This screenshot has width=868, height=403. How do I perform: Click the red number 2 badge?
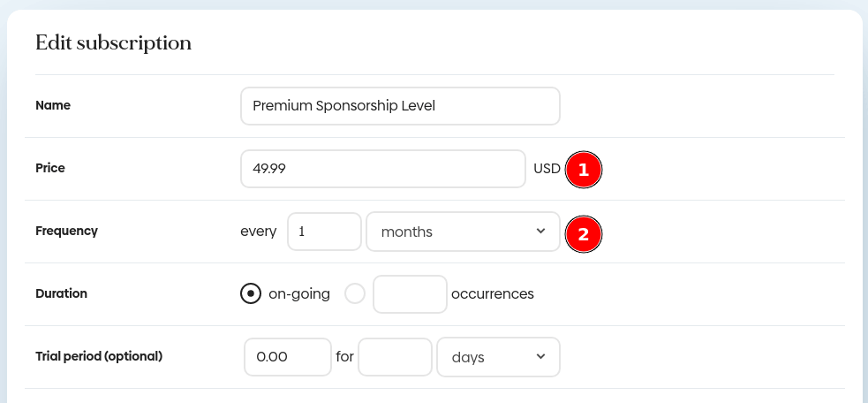point(584,235)
